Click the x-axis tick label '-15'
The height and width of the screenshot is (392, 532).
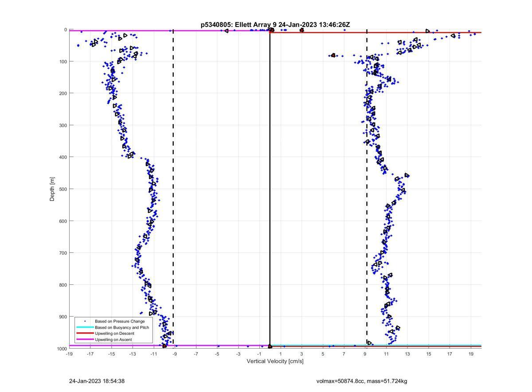click(x=111, y=354)
